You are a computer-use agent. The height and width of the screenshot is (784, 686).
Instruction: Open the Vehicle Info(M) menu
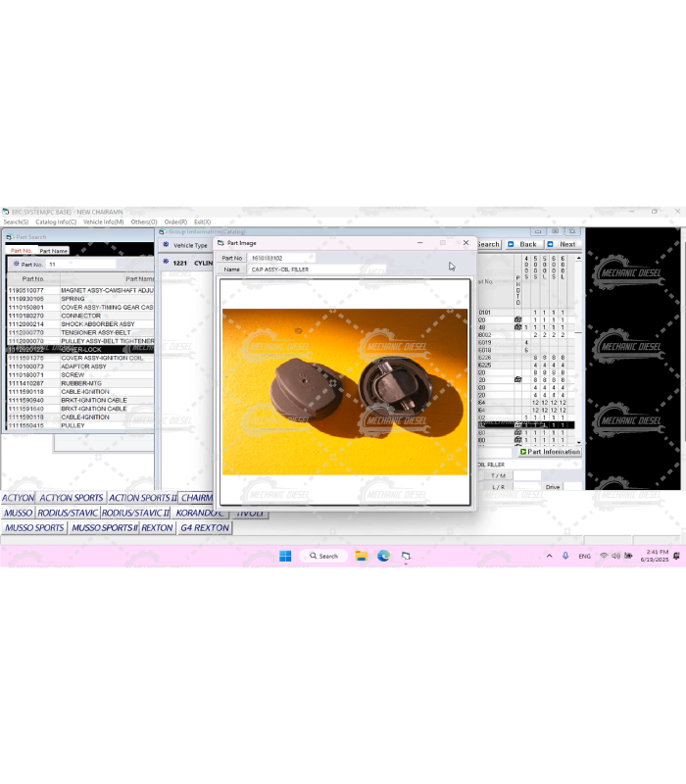tap(103, 222)
